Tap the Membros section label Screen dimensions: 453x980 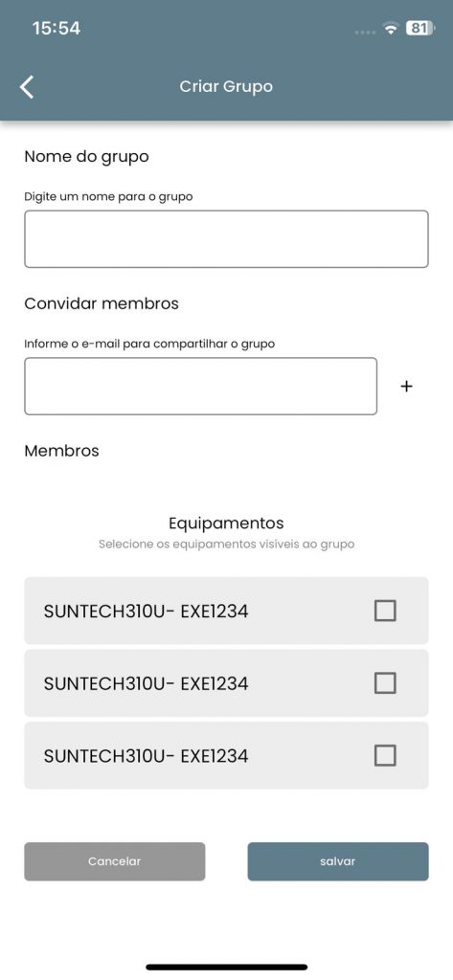[61, 451]
